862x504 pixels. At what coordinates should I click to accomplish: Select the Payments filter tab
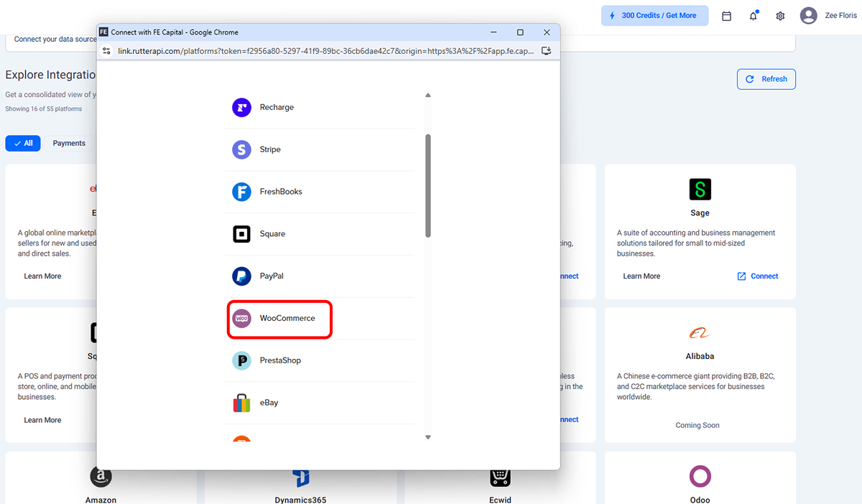69,144
